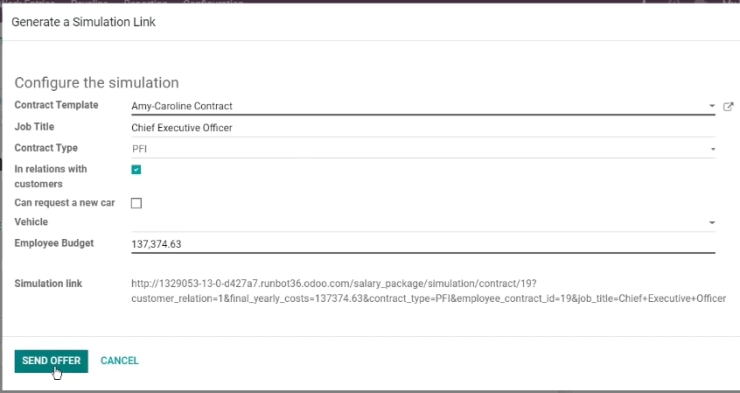This screenshot has height=393, width=740.
Task: Edit the Chief Executive Officer job title
Action: click(x=423, y=128)
